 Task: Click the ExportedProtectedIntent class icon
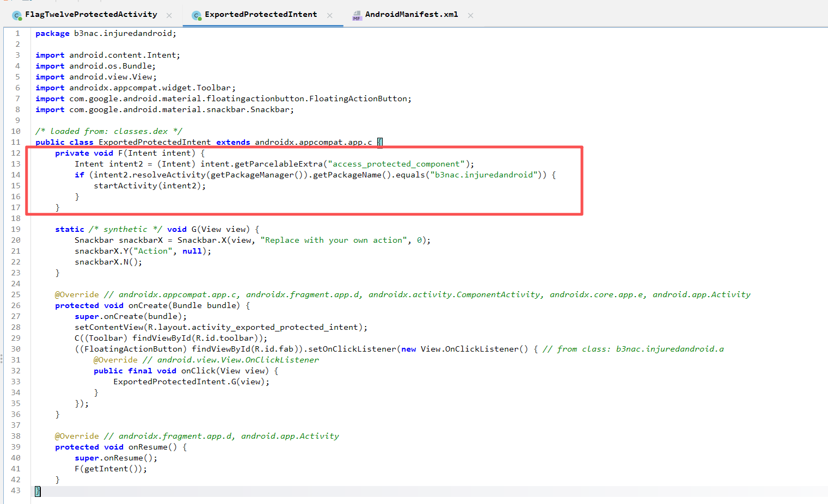[x=197, y=15]
